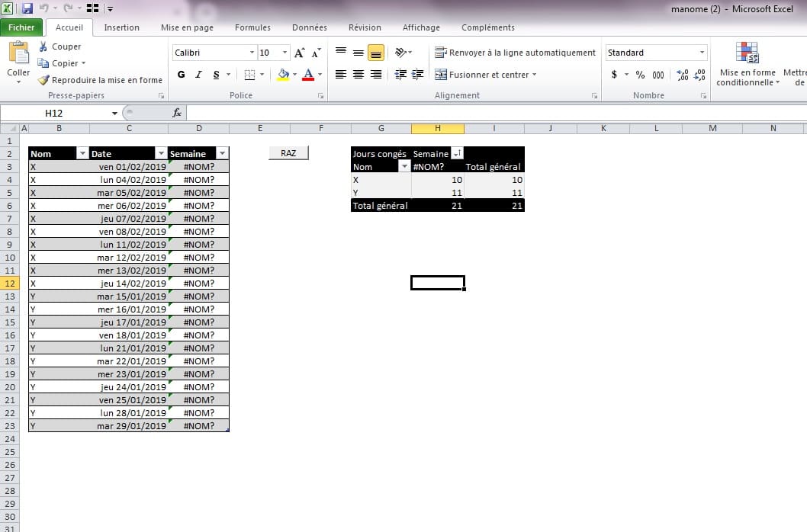The width and height of the screenshot is (807, 532).
Task: Click the RAZ button on sheet
Action: tap(288, 153)
